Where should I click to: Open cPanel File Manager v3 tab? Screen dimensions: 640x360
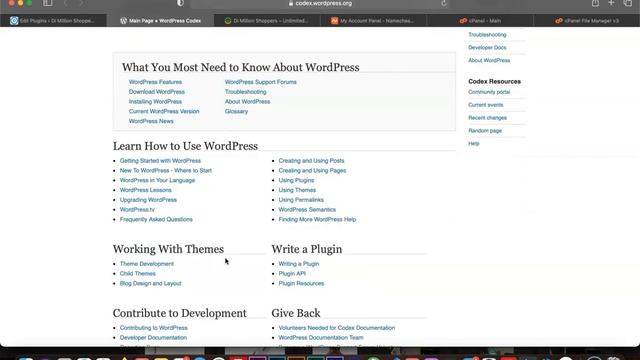pos(587,20)
